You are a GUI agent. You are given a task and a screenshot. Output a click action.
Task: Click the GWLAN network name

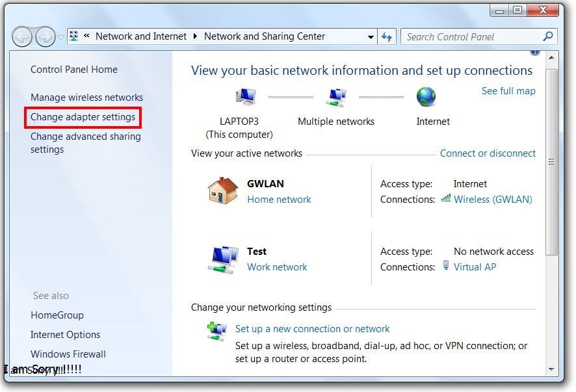(265, 184)
